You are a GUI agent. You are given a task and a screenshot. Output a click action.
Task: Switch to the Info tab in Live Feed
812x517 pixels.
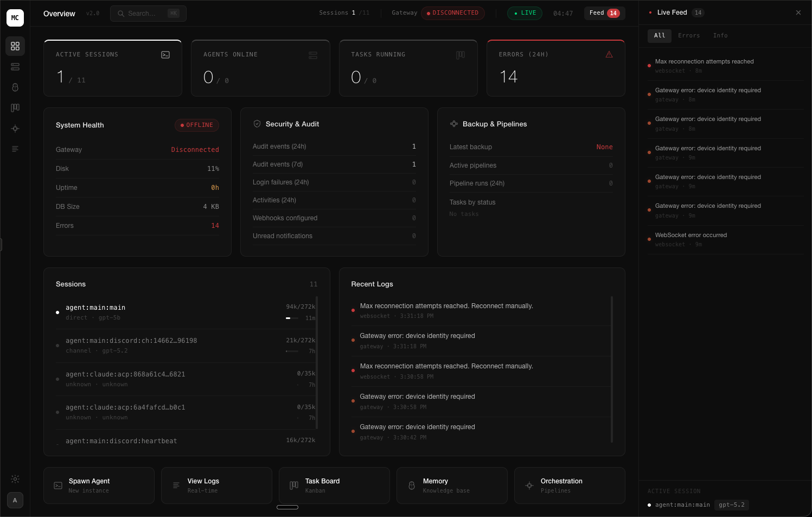pos(720,36)
